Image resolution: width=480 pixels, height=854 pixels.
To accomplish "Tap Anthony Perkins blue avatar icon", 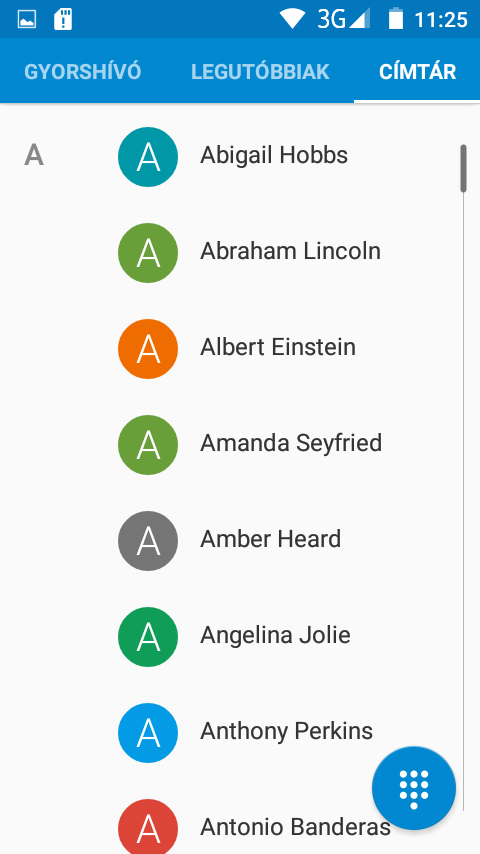I will click(148, 733).
